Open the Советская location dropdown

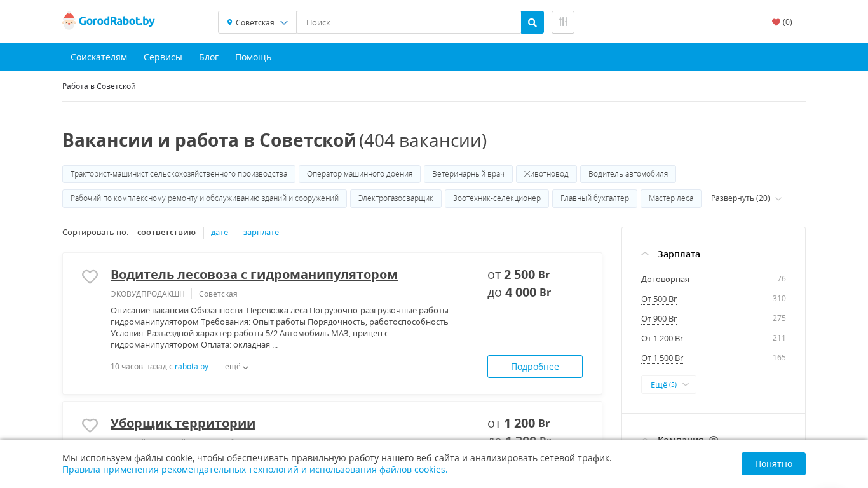point(257,22)
